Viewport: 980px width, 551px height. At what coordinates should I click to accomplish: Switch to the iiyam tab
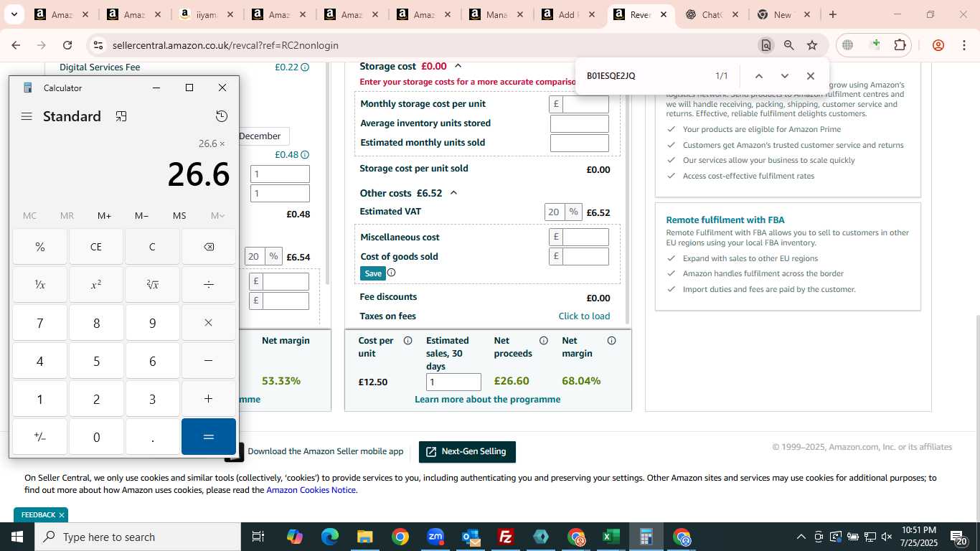pos(206,14)
